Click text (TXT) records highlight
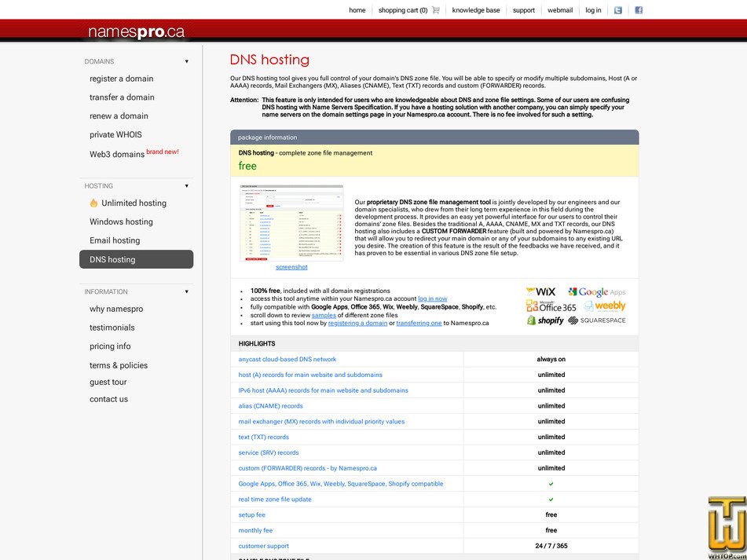 263,437
